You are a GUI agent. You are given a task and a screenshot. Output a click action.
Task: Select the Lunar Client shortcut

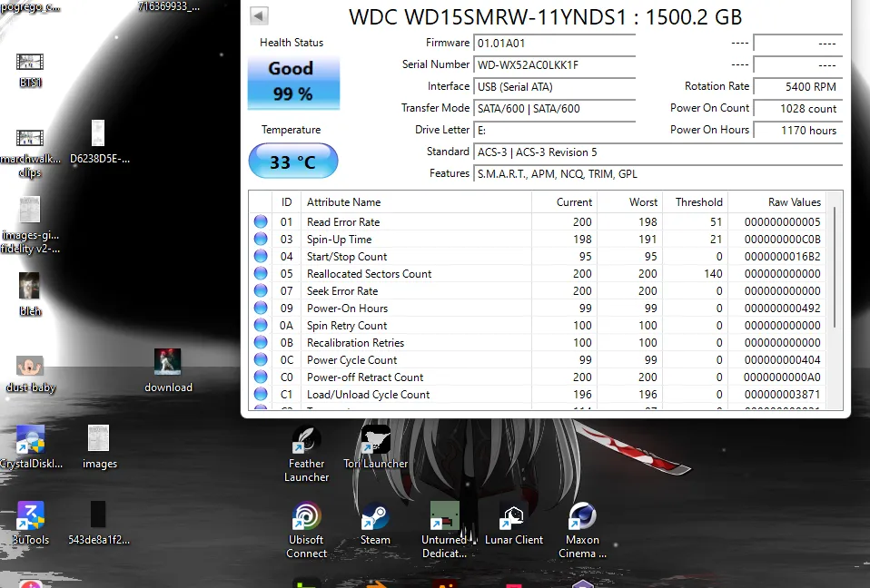(514, 524)
